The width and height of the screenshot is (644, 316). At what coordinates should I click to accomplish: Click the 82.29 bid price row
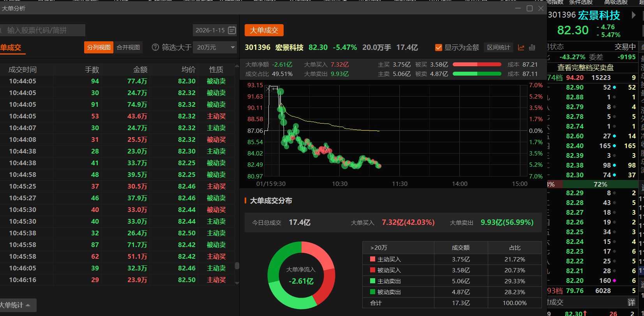pos(592,193)
